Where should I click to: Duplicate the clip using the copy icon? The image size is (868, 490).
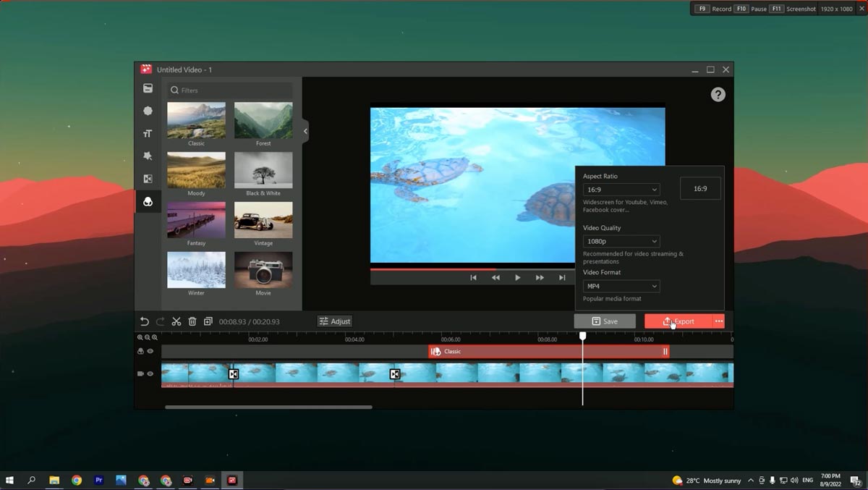coord(208,321)
